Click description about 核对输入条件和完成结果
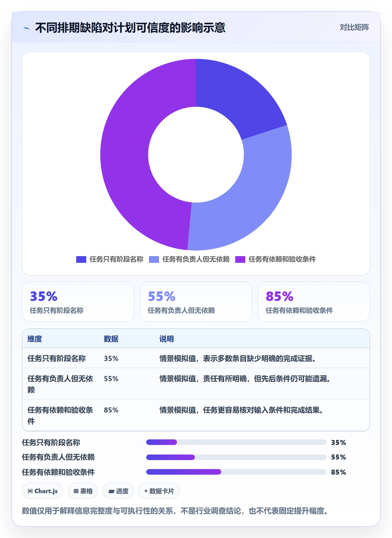Viewport: 392px width, 538px height. click(x=242, y=410)
